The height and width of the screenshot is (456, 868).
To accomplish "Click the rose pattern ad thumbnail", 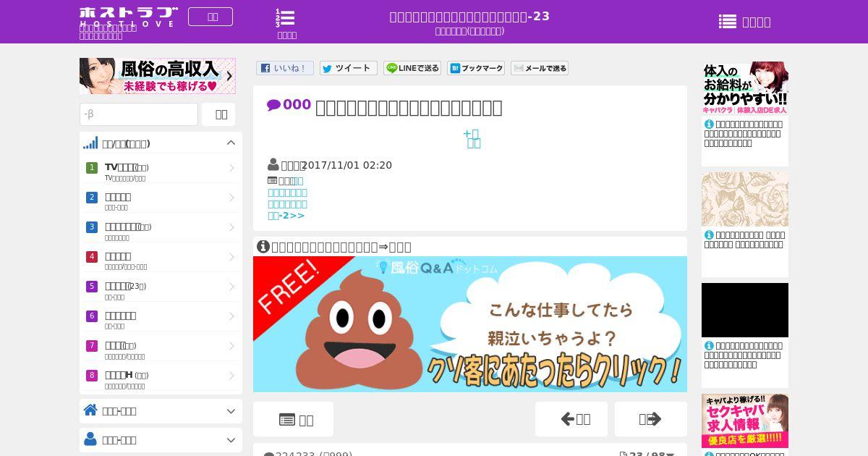I will 745,200.
